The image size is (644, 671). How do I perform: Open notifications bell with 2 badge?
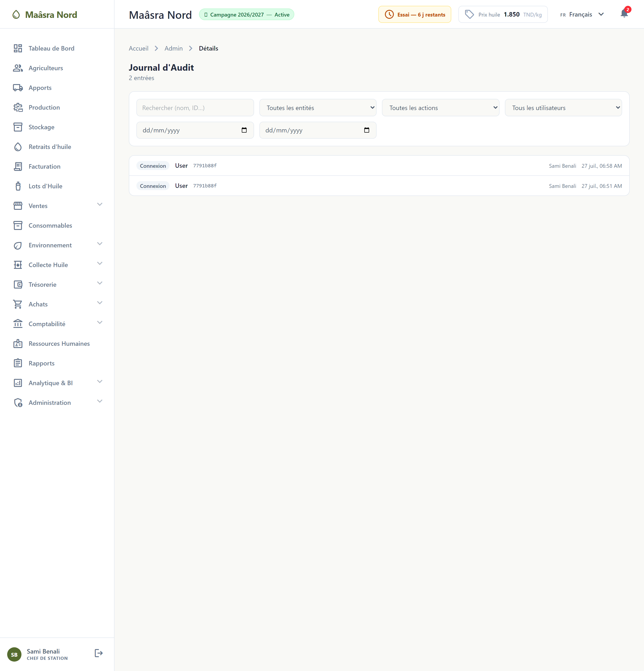624,14
